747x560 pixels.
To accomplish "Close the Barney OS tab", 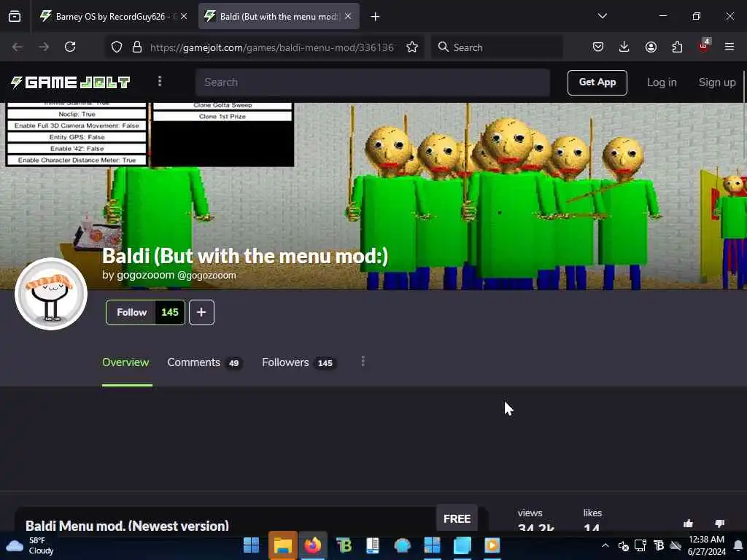I will click(184, 17).
